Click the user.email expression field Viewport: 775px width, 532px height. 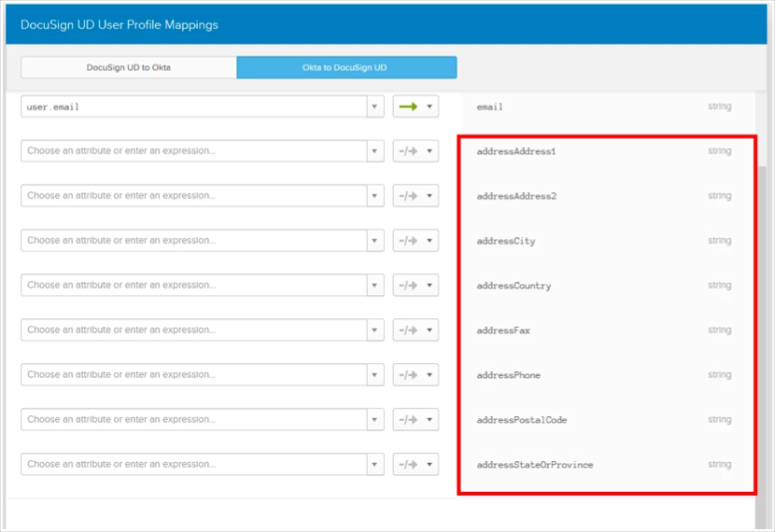(x=193, y=106)
